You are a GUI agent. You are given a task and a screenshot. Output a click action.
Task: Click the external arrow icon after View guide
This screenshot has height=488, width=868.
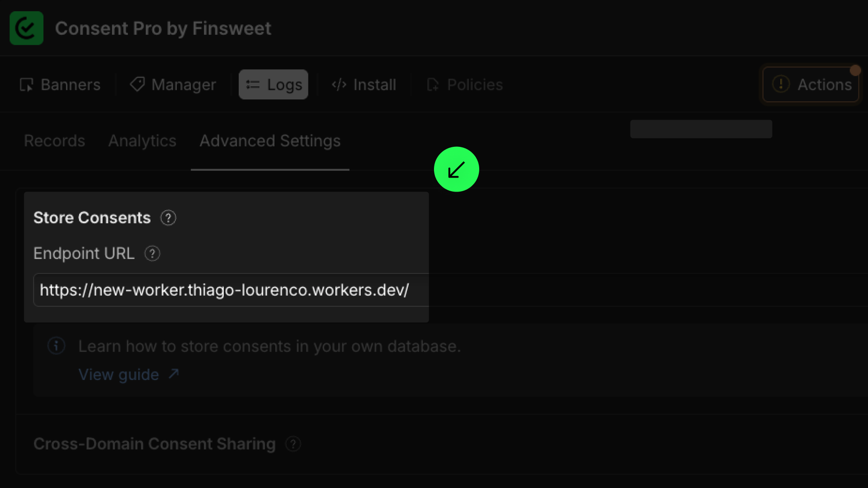(x=174, y=374)
